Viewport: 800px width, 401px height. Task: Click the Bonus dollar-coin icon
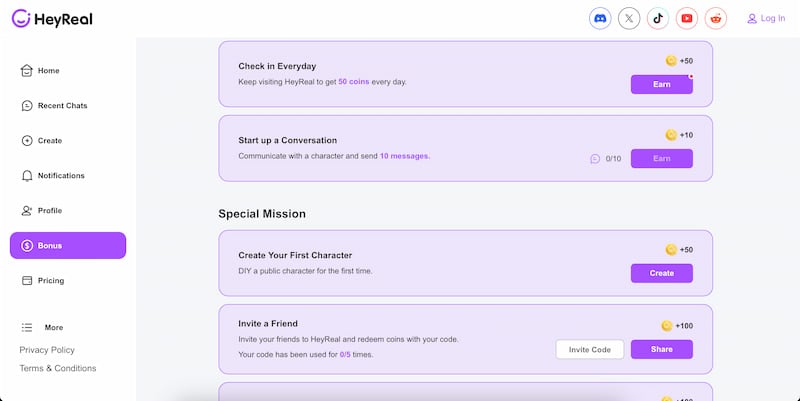coord(27,245)
